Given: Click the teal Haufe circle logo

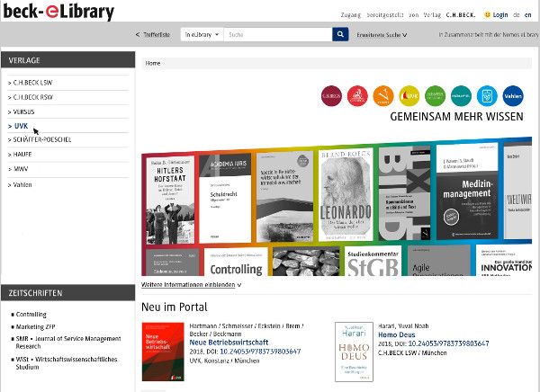Looking at the screenshot, I should click(x=461, y=96).
